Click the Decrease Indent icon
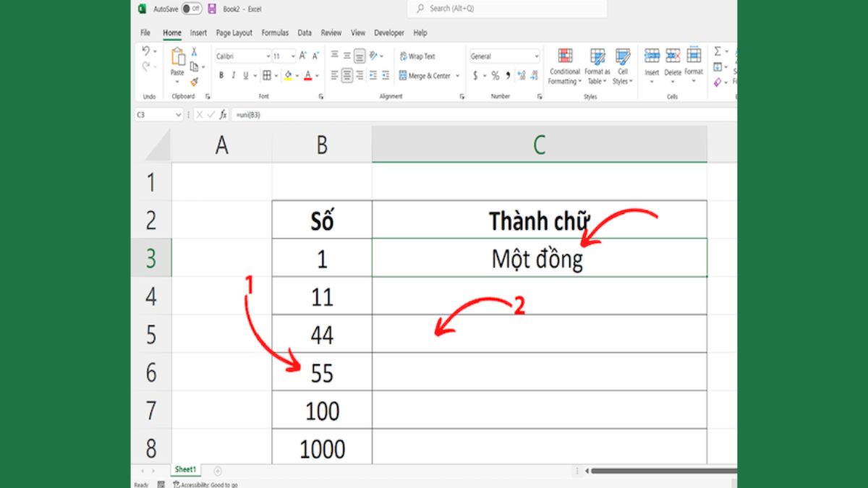868x488 pixels. 373,75
